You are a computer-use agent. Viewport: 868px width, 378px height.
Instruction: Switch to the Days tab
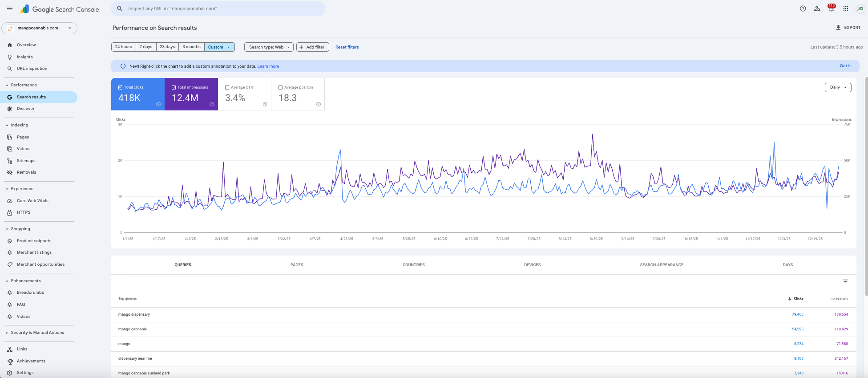coord(788,265)
